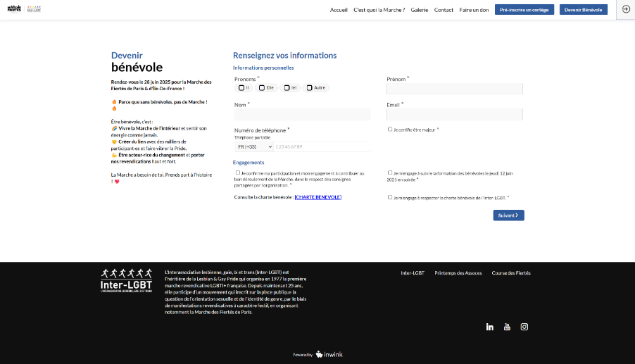
Task: Click "Pré-inscrire un cortège" button
Action: (x=524, y=10)
